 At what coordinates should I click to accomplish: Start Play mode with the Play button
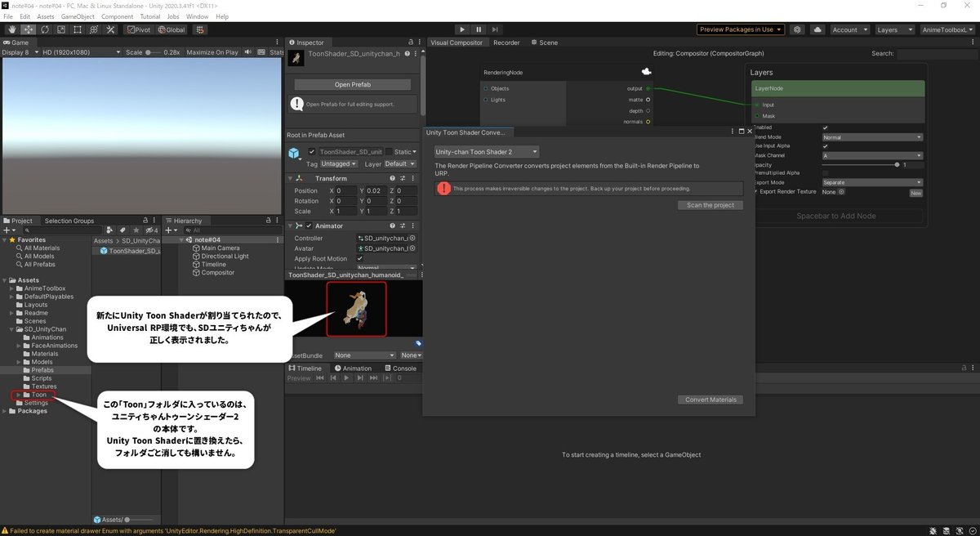[461, 29]
